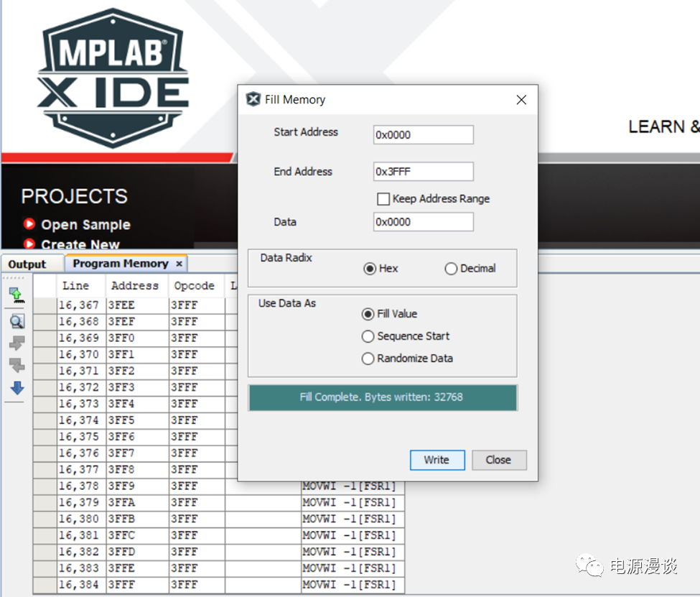Click the Close button in Fill Memory
Screen dimensions: 700x597
[x=498, y=460]
